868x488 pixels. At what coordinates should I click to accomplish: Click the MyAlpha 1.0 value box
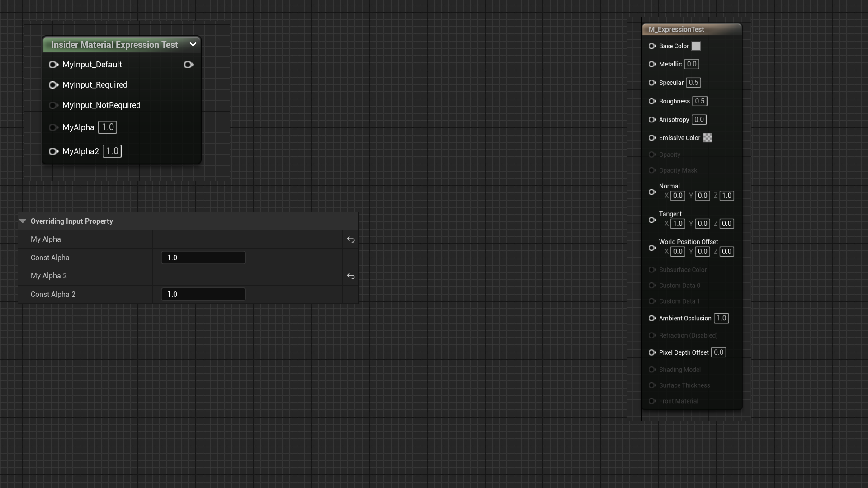pos(108,127)
